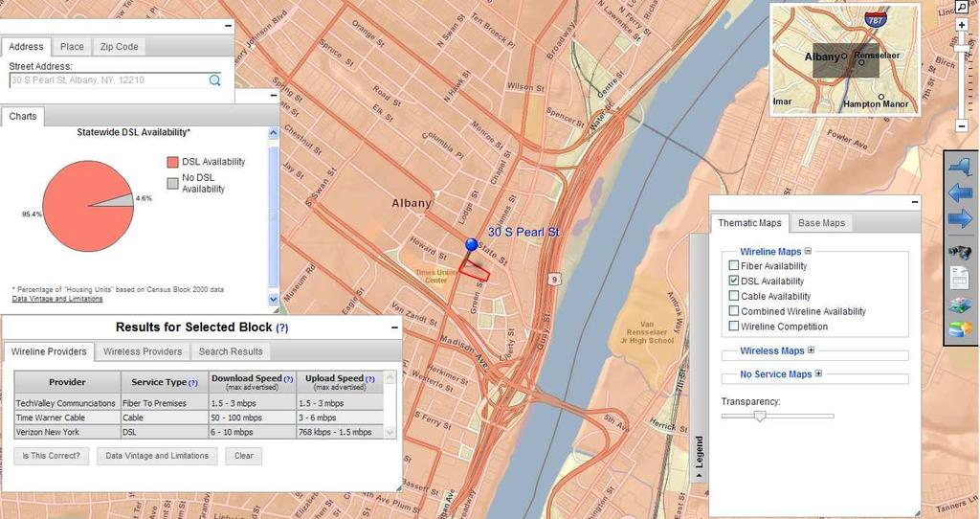Click the 768 kbps - 1.5 mbps upload cell
This screenshot has width=980, height=519.
coord(340,432)
